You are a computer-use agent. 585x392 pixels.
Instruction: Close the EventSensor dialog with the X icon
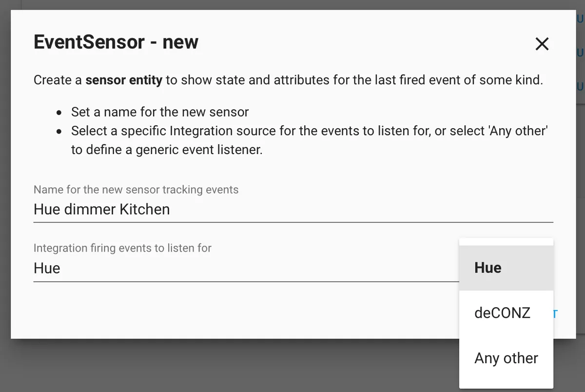point(542,44)
